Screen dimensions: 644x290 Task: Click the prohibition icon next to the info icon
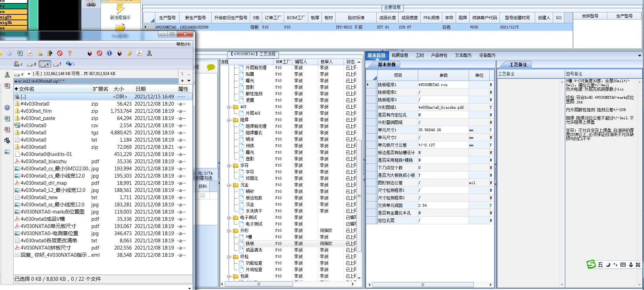point(99,53)
